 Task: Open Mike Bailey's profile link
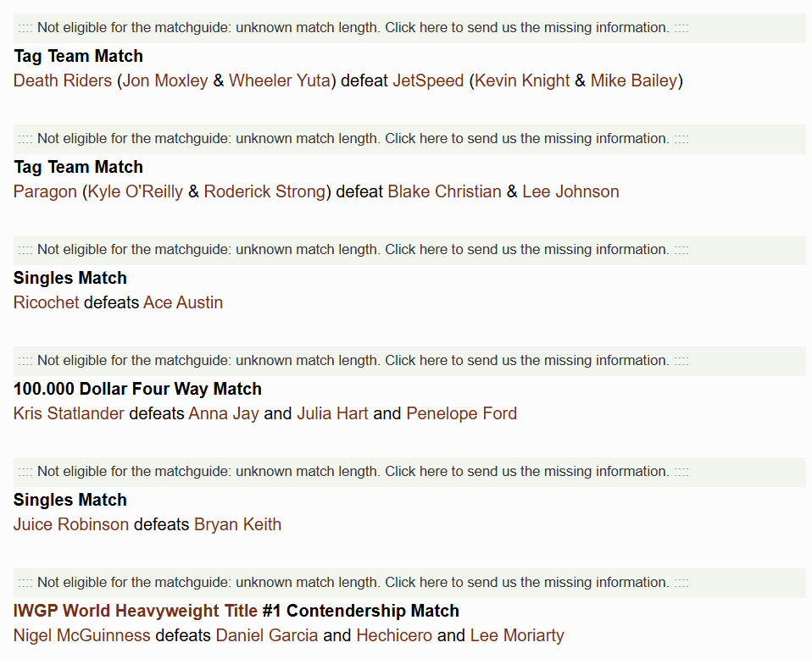tap(634, 80)
